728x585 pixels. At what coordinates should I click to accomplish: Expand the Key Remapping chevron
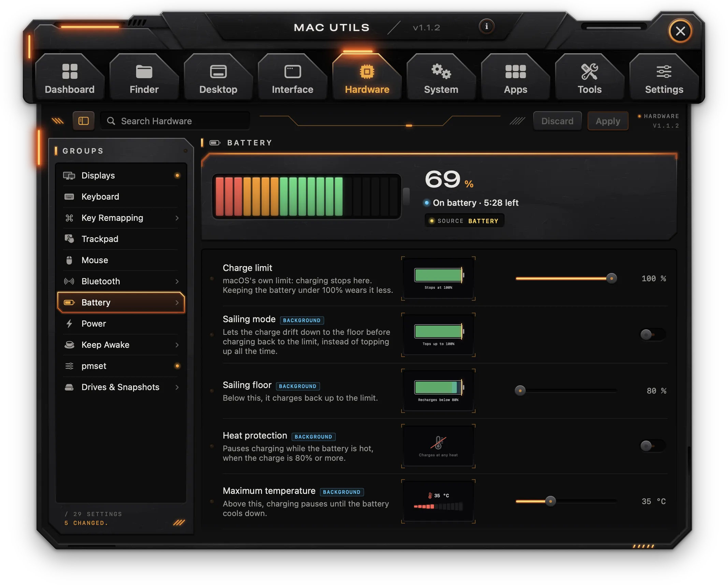177,218
